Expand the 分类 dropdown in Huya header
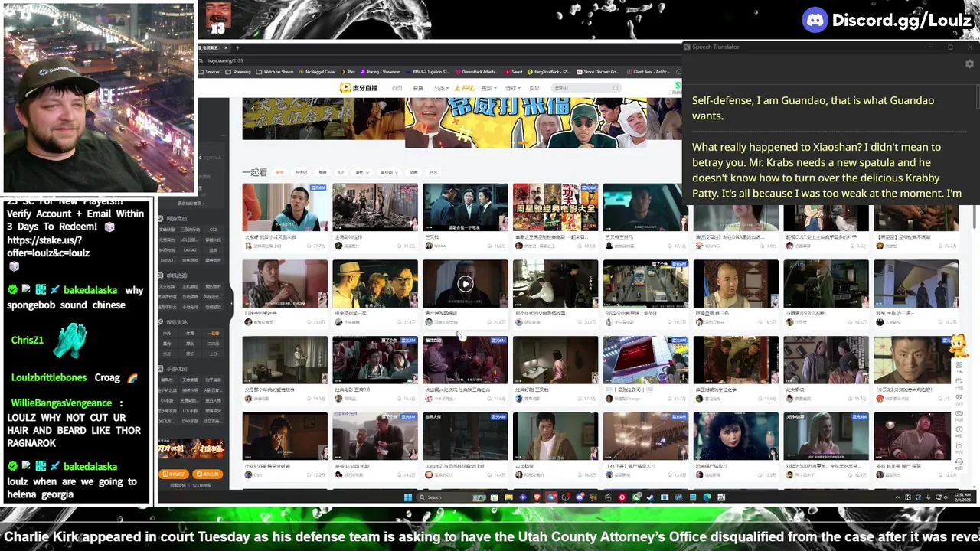This screenshot has height=551, width=980. coord(442,88)
